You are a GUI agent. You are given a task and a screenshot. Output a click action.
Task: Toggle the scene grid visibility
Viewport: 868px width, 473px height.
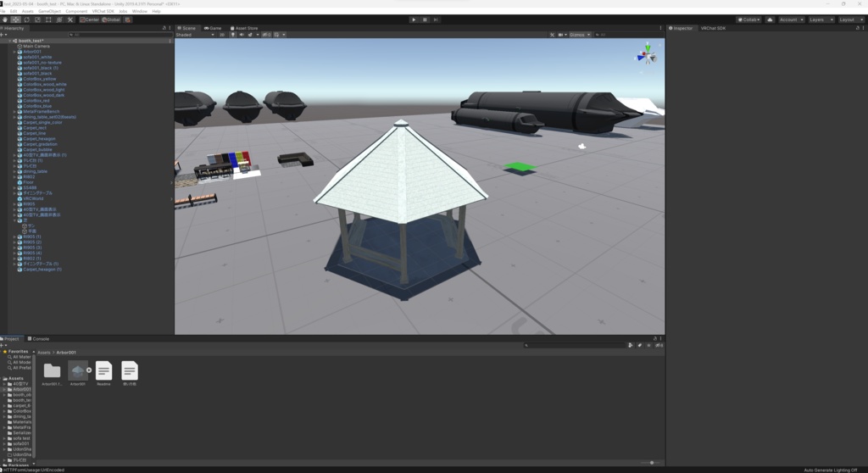pyautogui.click(x=276, y=35)
